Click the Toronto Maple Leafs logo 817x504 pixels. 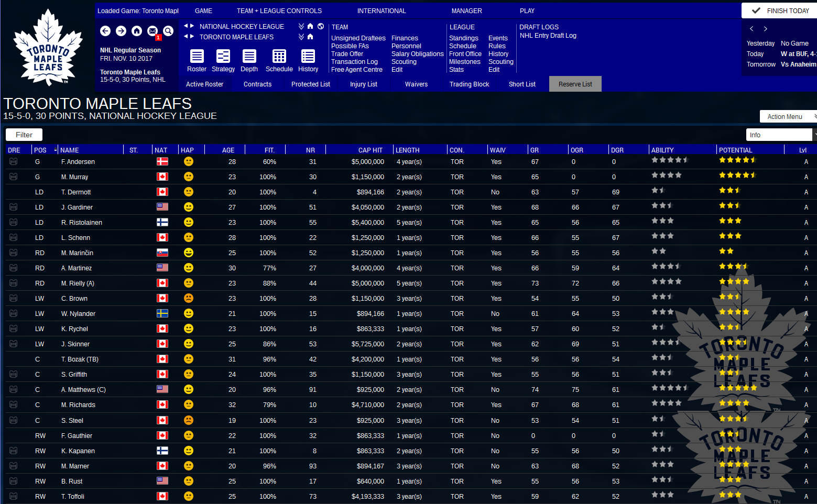coord(48,47)
